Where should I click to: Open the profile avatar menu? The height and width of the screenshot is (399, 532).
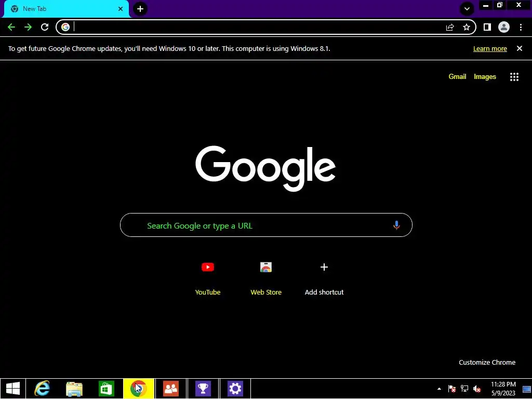pyautogui.click(x=504, y=27)
